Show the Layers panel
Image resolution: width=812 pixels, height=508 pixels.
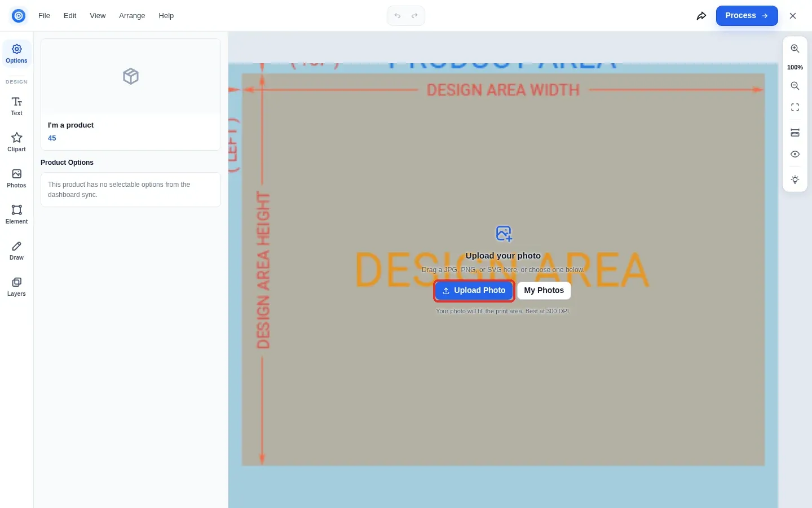(x=17, y=287)
